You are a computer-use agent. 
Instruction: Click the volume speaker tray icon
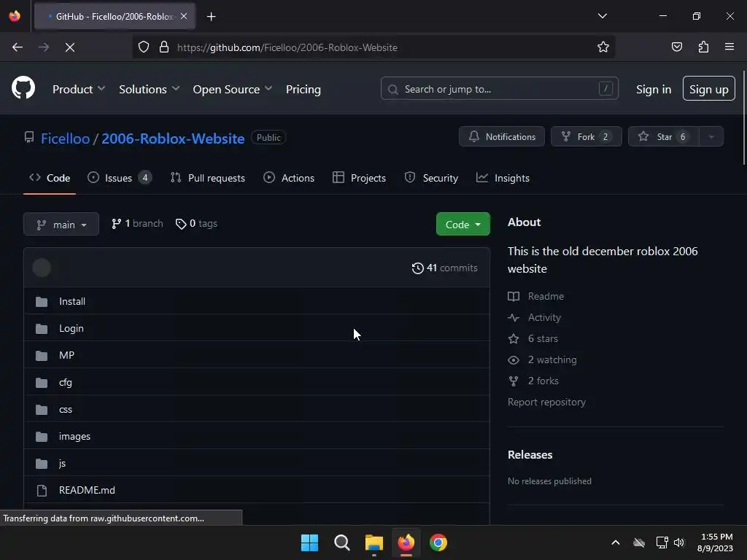679,542
